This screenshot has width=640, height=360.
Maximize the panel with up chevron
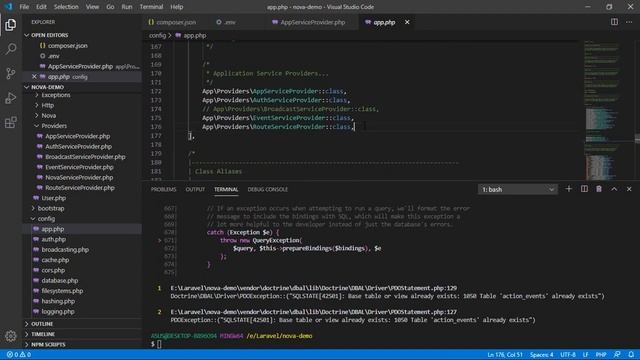click(x=614, y=189)
